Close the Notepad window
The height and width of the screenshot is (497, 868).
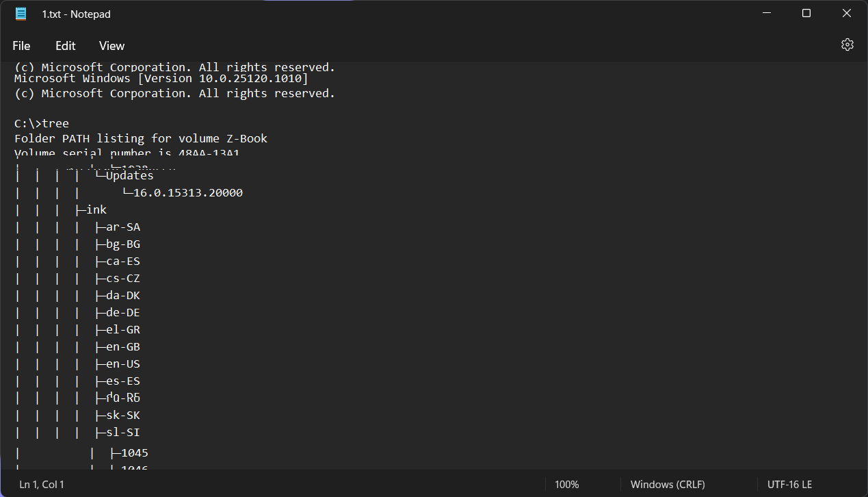tap(847, 14)
